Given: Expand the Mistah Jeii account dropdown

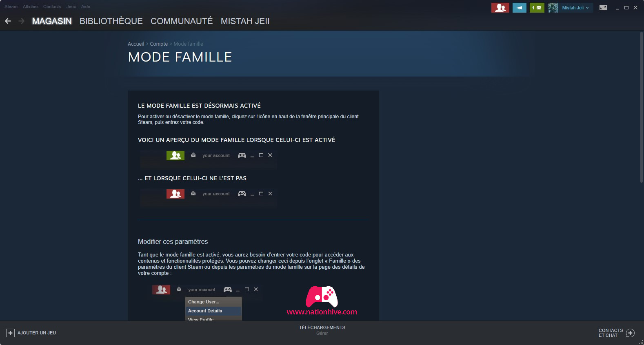Looking at the screenshot, I should tap(575, 8).
